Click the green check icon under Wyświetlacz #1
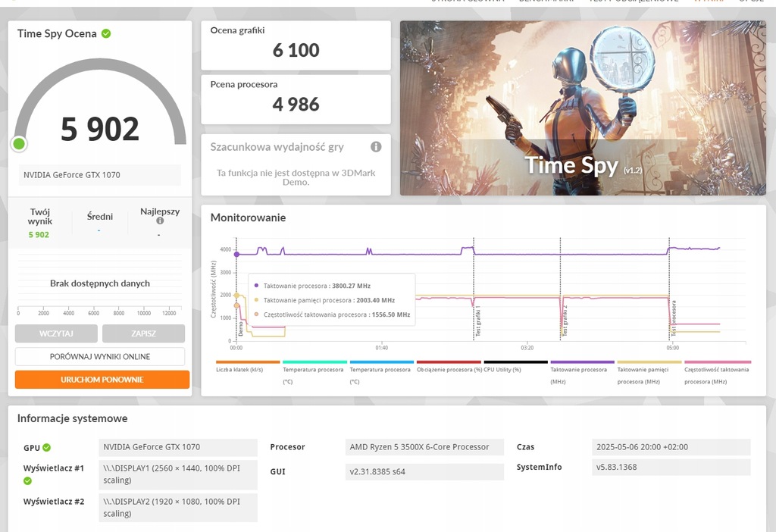 point(28,480)
